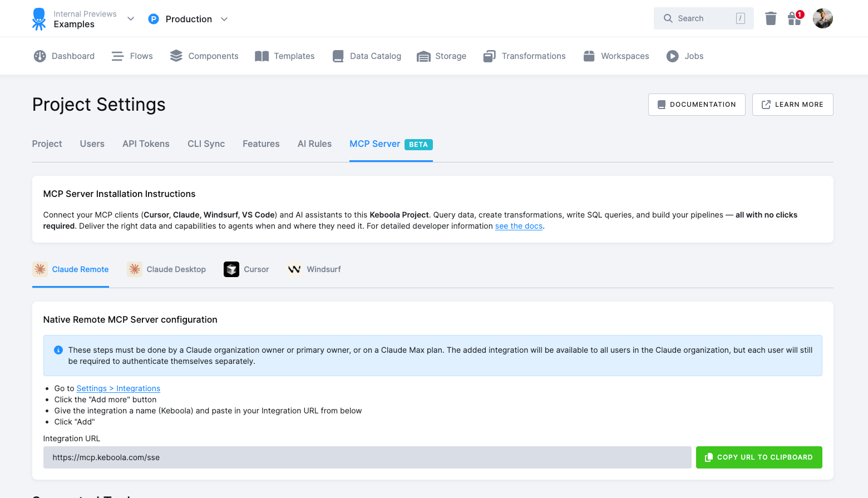Click the BETA badge

point(418,145)
